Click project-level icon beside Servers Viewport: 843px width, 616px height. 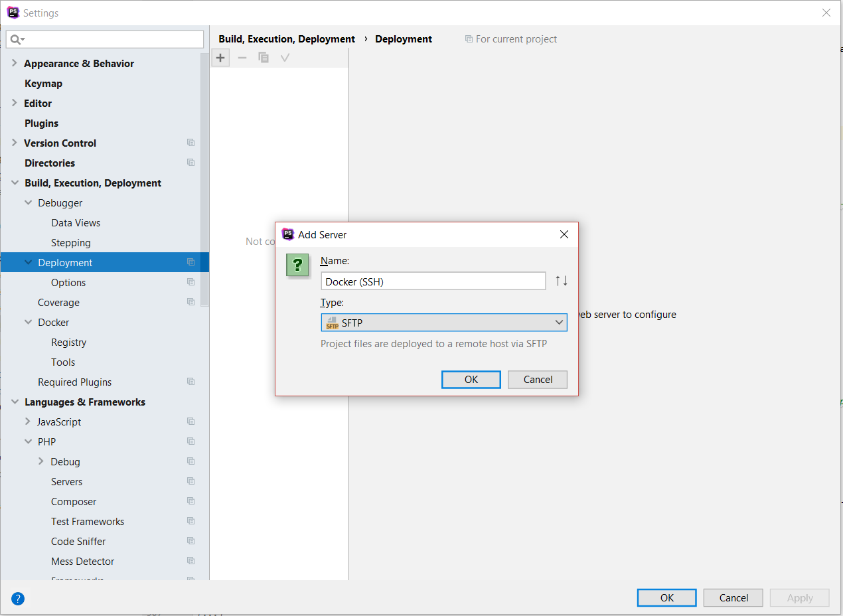[x=191, y=481]
